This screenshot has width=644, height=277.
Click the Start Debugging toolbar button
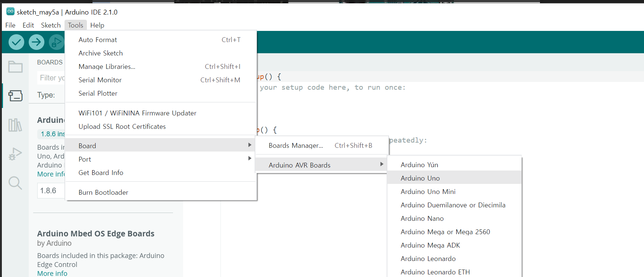pyautogui.click(x=57, y=42)
